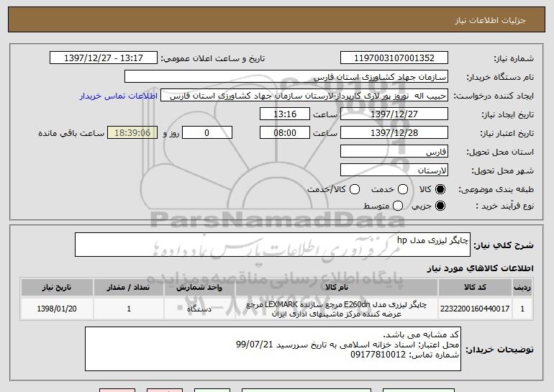Viewport: 554px width, 392px height.
Task: Click the request creator name field
Action: click(304, 96)
